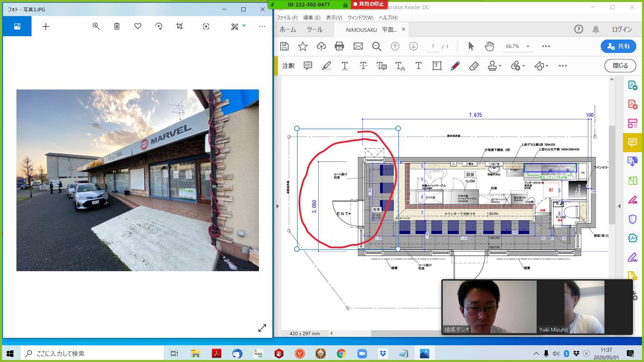The width and height of the screenshot is (644, 362).
Task: Rotate the photo in Photos app
Action: pos(159,26)
